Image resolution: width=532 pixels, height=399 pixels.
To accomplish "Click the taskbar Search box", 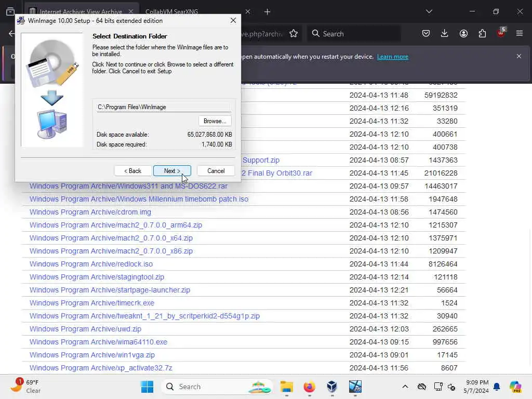I will coord(217,387).
